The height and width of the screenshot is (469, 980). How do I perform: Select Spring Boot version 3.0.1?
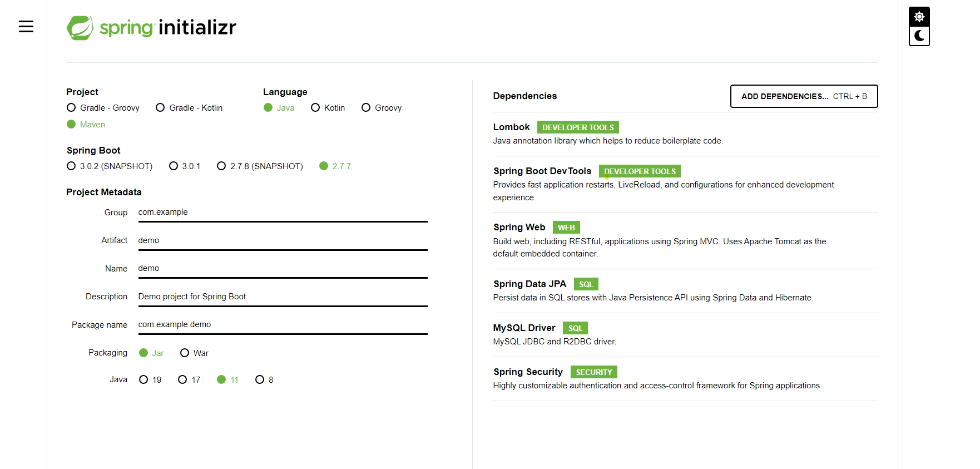pos(185,166)
